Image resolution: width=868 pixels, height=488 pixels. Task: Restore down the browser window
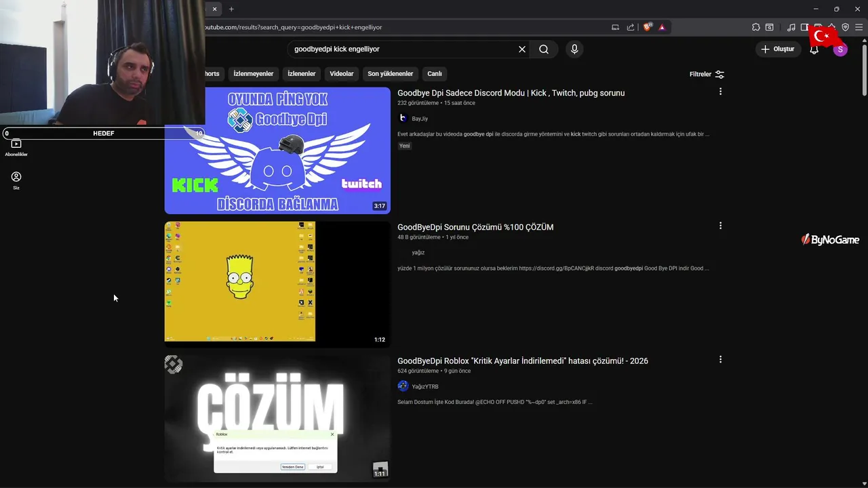(x=836, y=9)
